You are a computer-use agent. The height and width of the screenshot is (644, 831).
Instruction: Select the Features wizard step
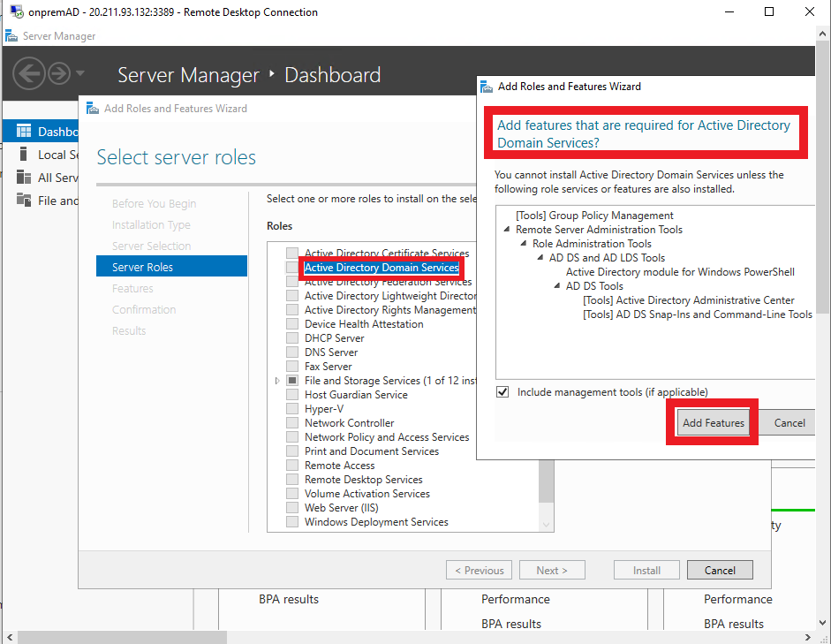(132, 288)
